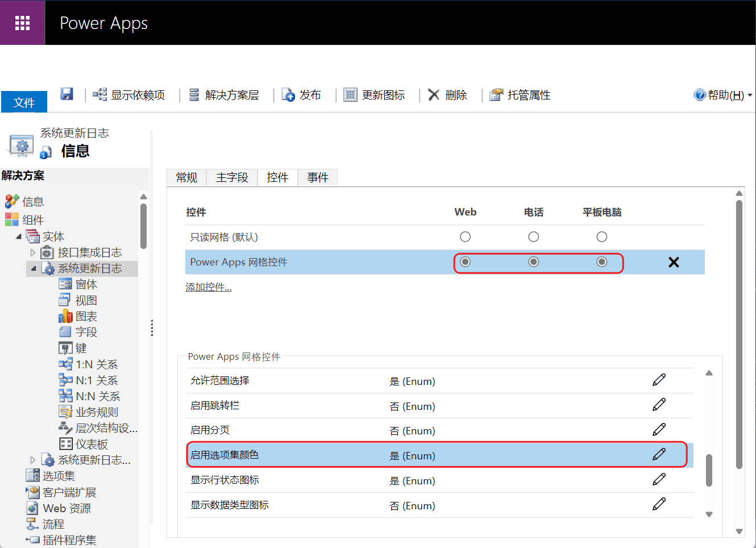Switch to the 常规 tab
The height and width of the screenshot is (548, 756).
(186, 177)
